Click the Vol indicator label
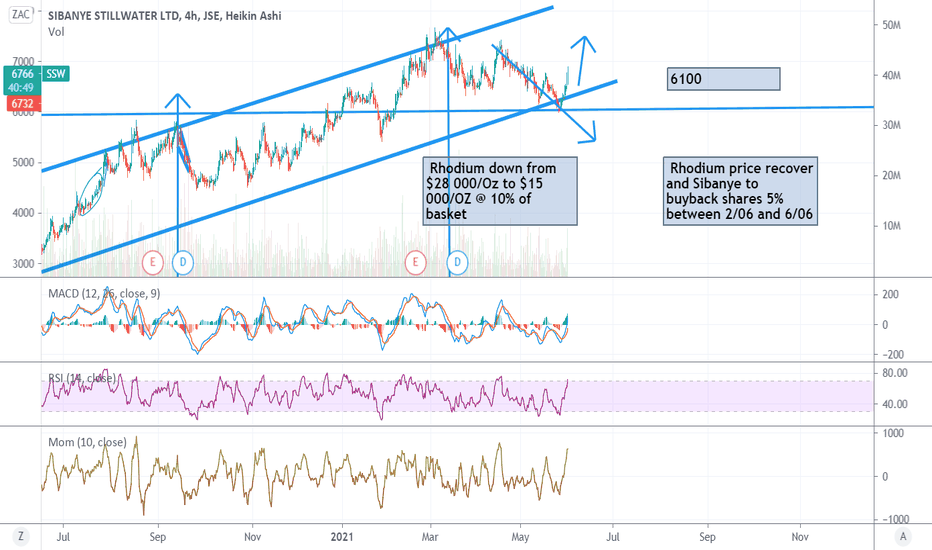Screen dimensions: 932x550 (56, 32)
